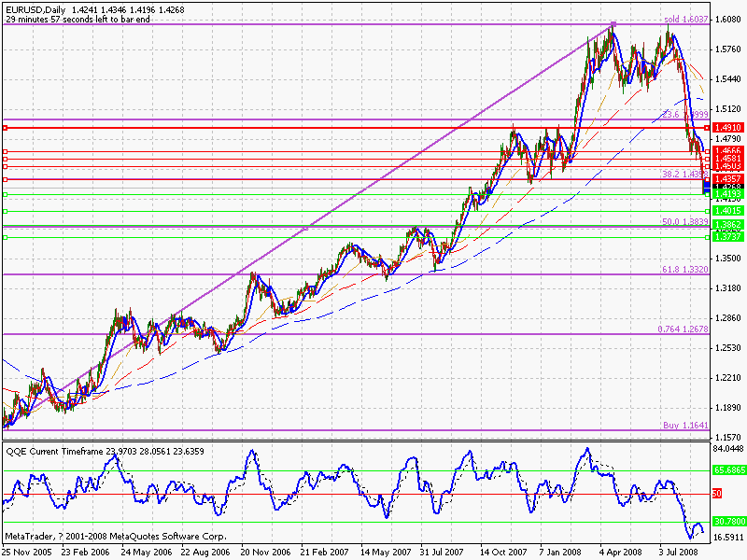Select the '61.8 1.3320' Fibonacci label

click(685, 269)
